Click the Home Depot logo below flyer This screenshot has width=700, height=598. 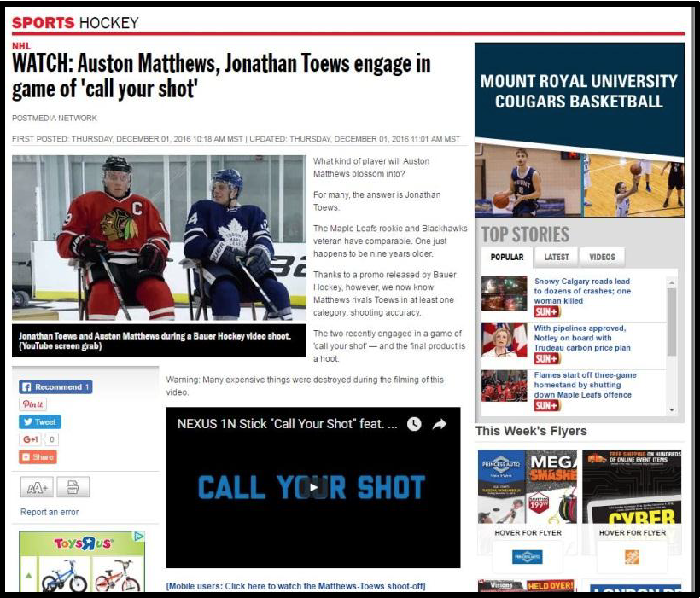coord(633,556)
